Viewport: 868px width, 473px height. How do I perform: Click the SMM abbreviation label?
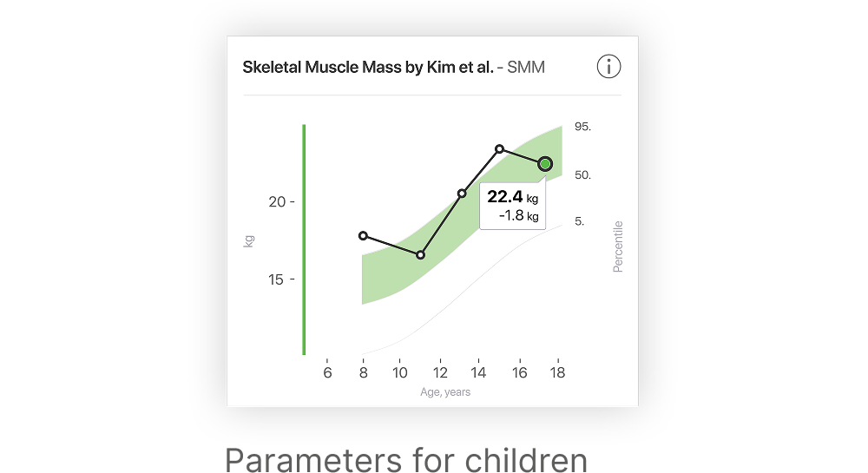(526, 68)
